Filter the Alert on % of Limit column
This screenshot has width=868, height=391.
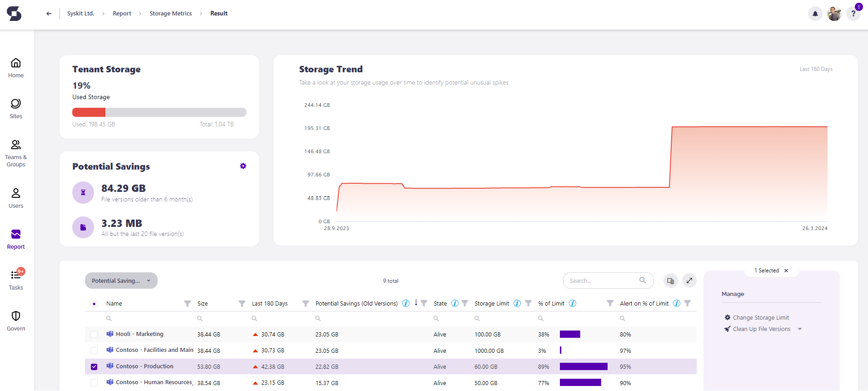pos(687,303)
